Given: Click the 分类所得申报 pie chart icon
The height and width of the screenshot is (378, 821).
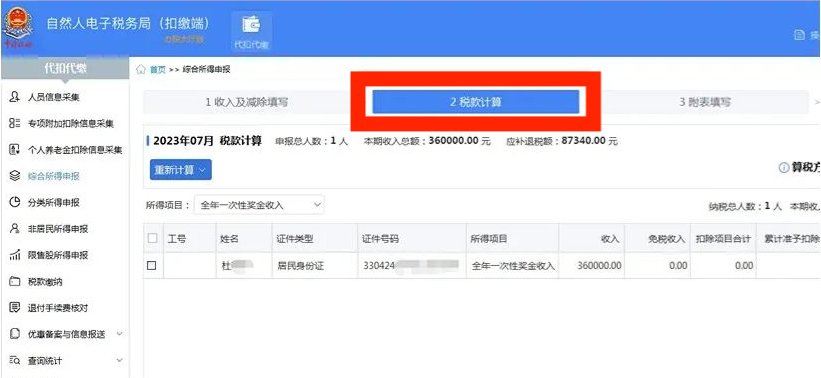Looking at the screenshot, I should [x=15, y=203].
